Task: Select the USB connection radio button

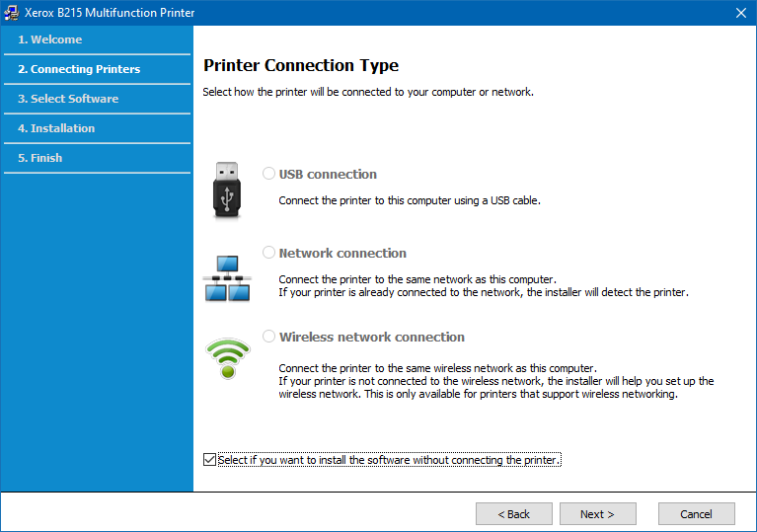Action: tap(268, 174)
